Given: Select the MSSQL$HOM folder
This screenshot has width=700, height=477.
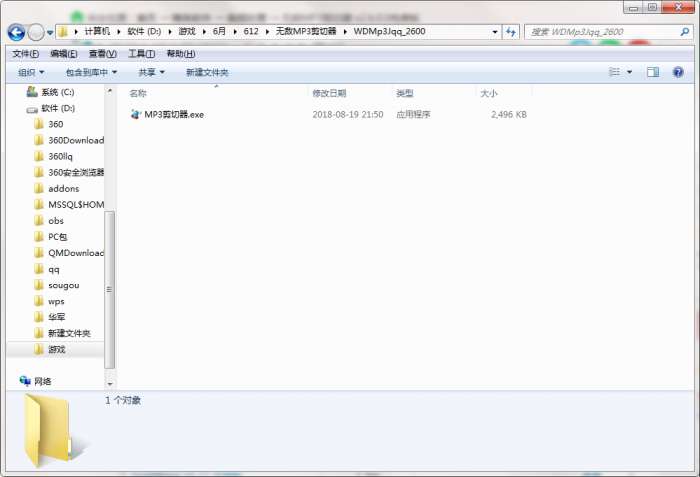Looking at the screenshot, I should pyautogui.click(x=69, y=205).
